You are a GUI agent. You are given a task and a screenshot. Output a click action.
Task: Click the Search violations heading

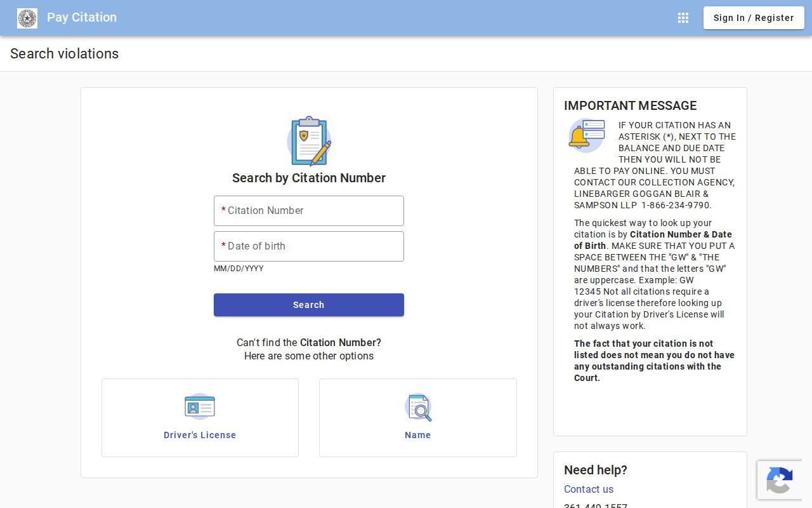click(x=65, y=54)
